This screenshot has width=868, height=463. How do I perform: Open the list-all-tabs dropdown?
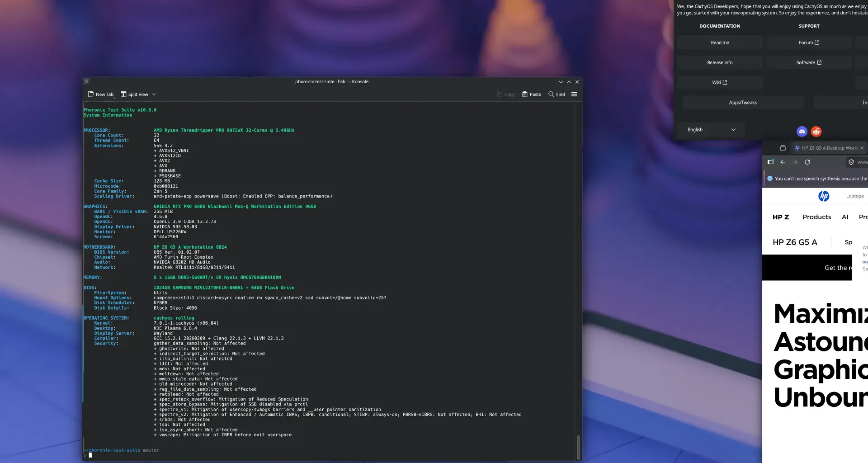(782, 148)
